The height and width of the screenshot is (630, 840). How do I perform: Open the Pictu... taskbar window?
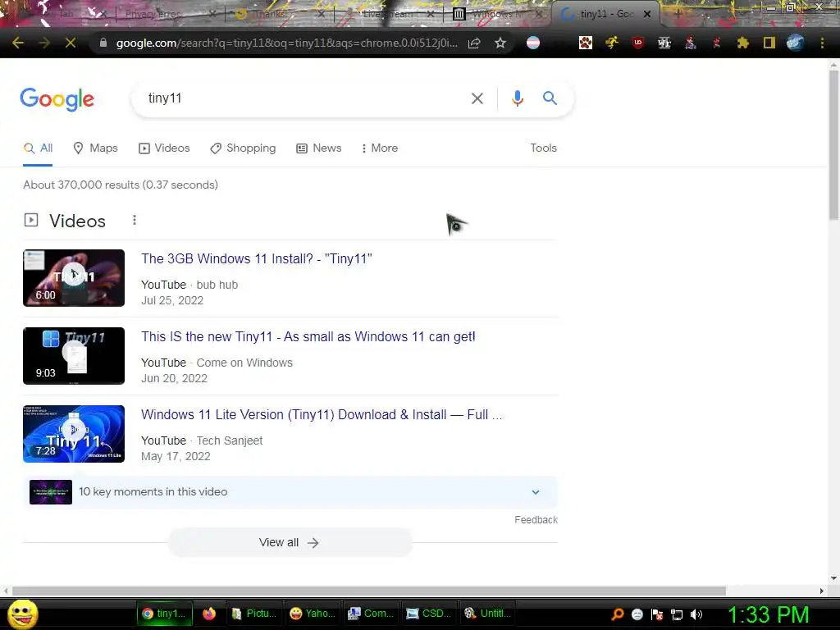pyautogui.click(x=254, y=614)
